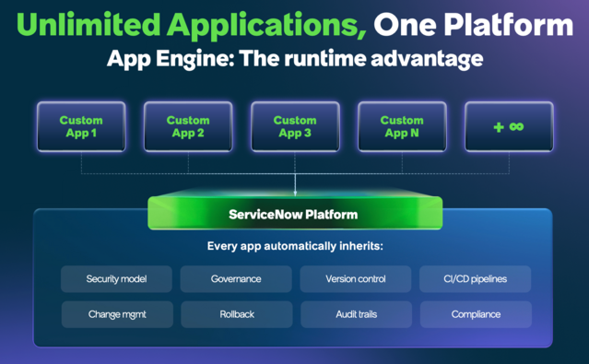This screenshot has height=364, width=589.
Task: Open the Custom App 3 box
Action: tap(295, 126)
